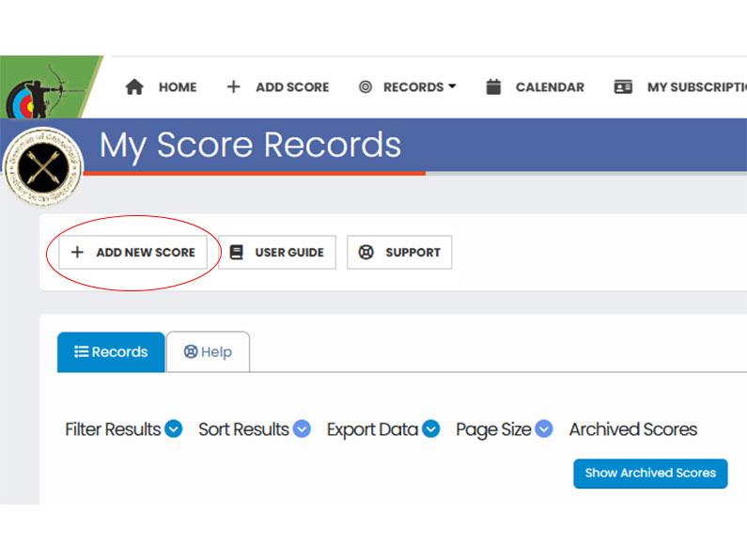The image size is (747, 560).
Task: Click the lifebuoy icon on Support button
Action: pos(366,252)
